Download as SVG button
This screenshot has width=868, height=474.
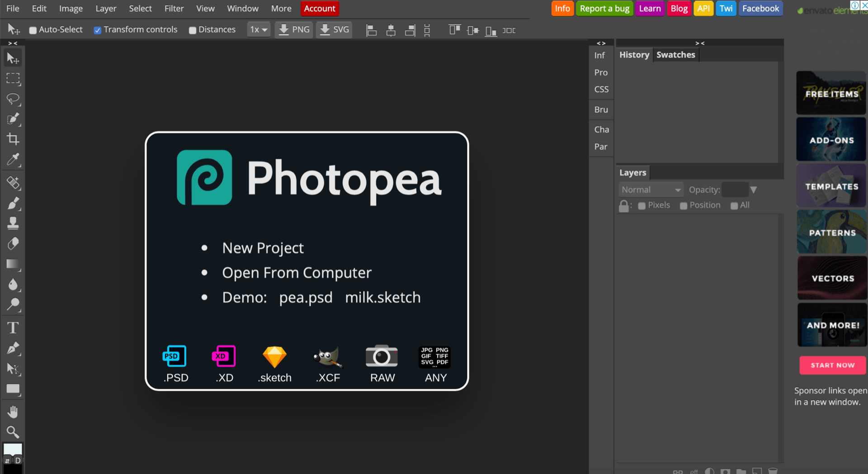(334, 30)
